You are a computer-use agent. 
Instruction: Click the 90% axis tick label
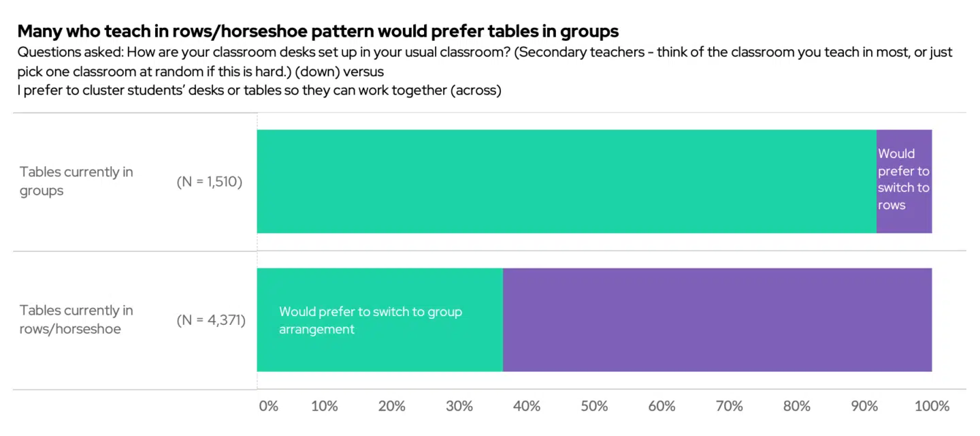tap(864, 407)
